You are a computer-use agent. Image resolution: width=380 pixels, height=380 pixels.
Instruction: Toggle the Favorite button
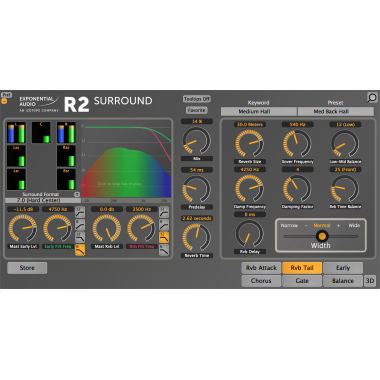pyautogui.click(x=197, y=110)
